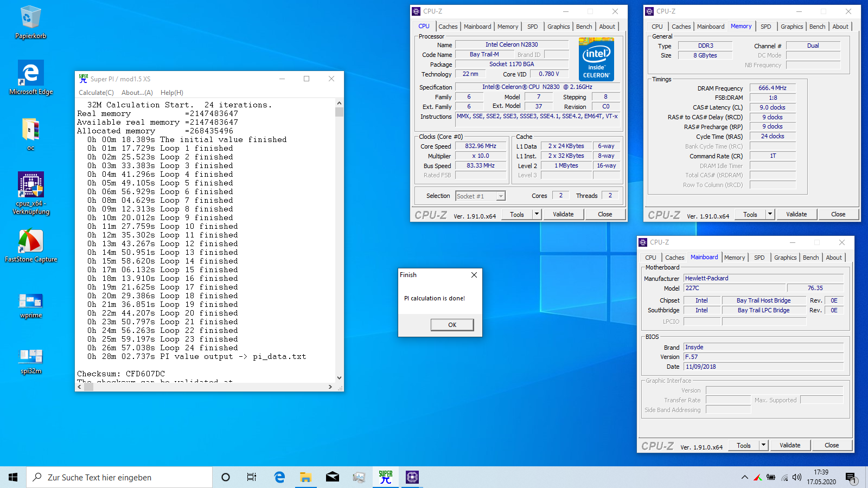
Task: Click the Core Speed 832.96 MHz value
Action: (481, 146)
